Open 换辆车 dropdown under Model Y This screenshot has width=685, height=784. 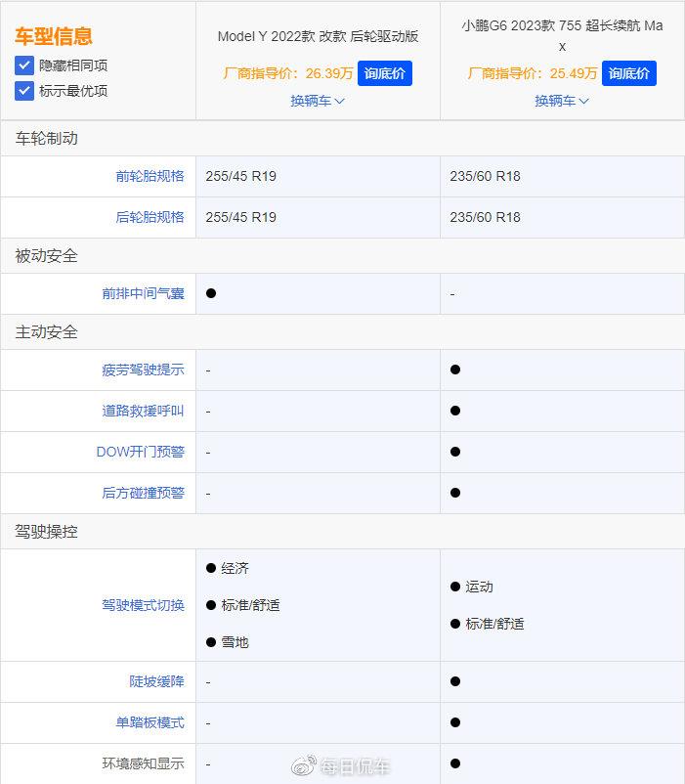coord(318,101)
